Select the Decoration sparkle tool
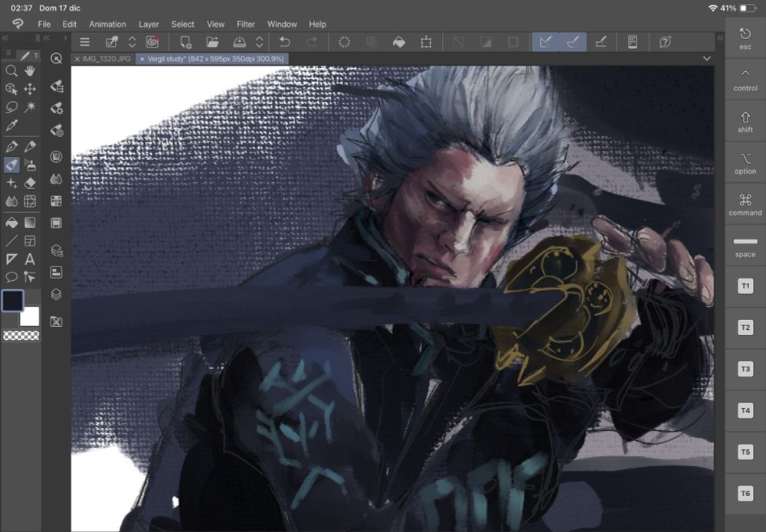 (x=11, y=183)
